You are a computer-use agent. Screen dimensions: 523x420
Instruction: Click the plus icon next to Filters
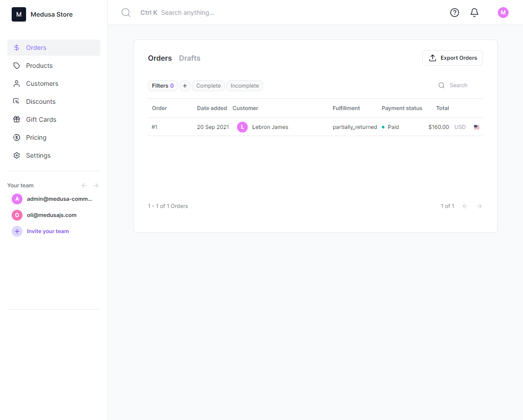pyautogui.click(x=185, y=86)
